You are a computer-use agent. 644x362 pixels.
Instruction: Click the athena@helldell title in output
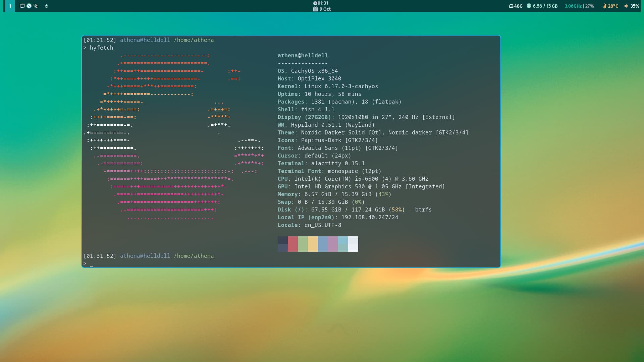tap(302, 55)
